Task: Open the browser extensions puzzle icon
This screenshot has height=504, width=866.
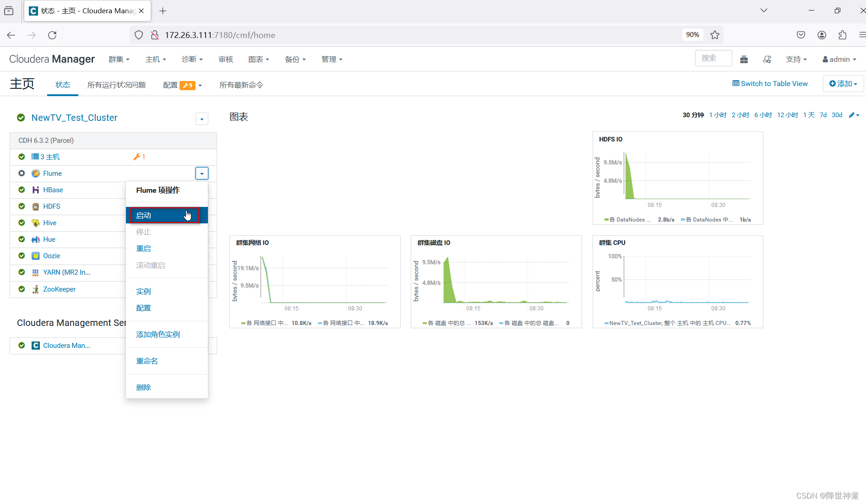Action: point(843,35)
